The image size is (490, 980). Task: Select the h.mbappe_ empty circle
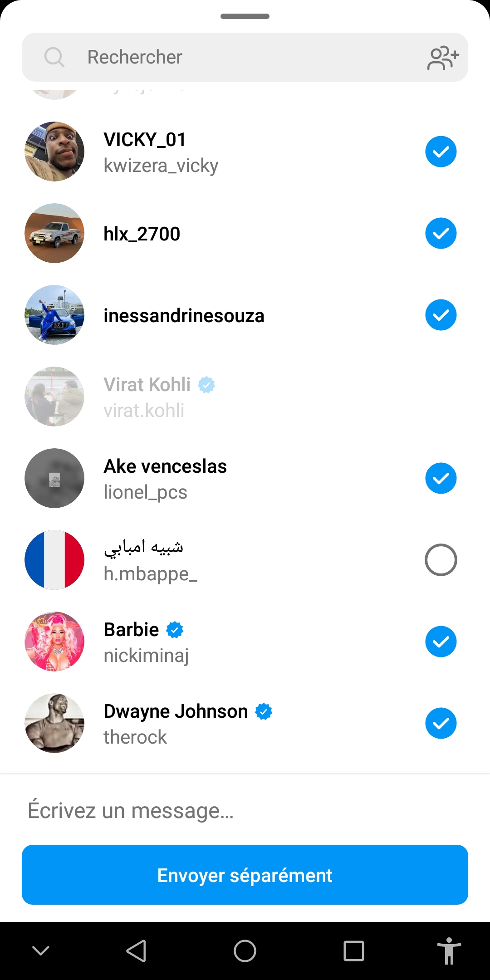point(441,560)
